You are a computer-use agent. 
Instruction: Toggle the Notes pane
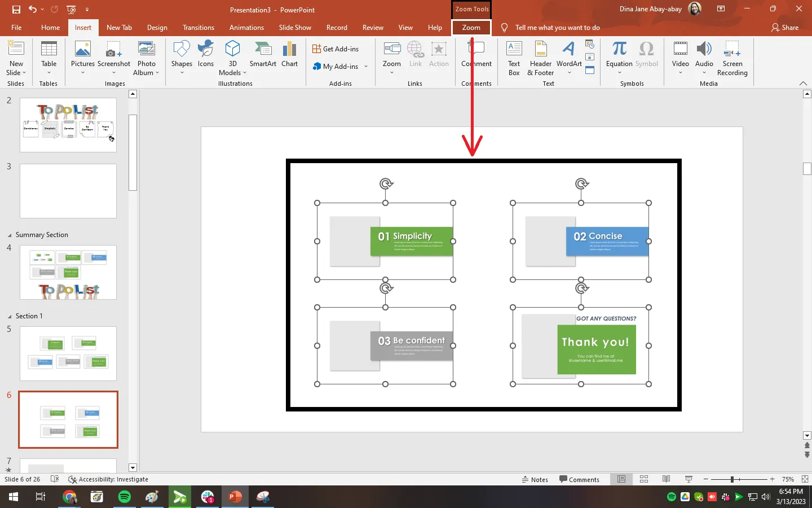click(x=535, y=479)
